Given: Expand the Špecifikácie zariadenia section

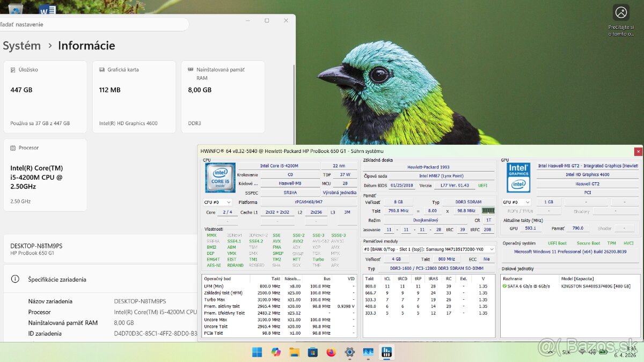Looking at the screenshot, I should tap(57, 279).
